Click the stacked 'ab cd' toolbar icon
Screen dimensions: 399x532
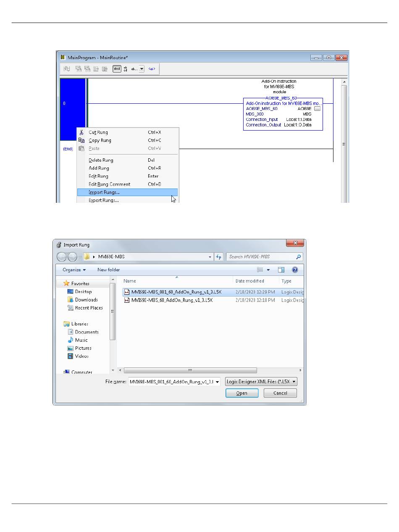coord(125,69)
